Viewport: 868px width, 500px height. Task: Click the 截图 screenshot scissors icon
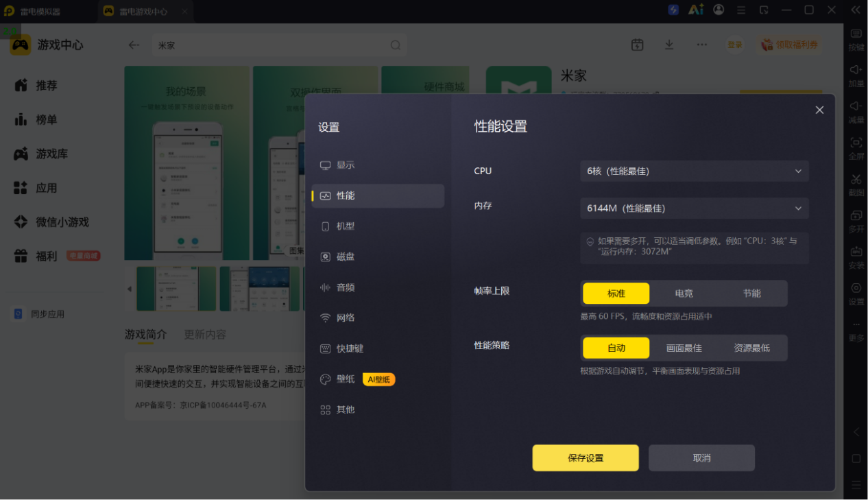coord(856,185)
